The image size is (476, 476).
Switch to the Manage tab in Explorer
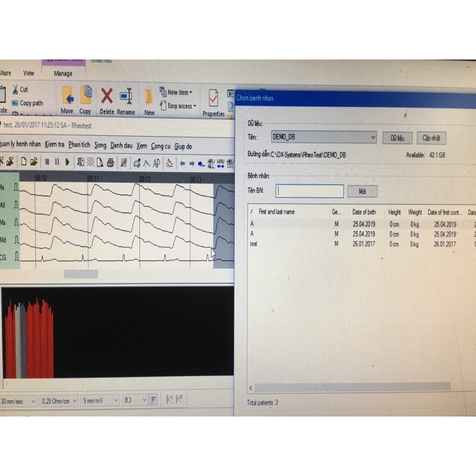point(63,73)
